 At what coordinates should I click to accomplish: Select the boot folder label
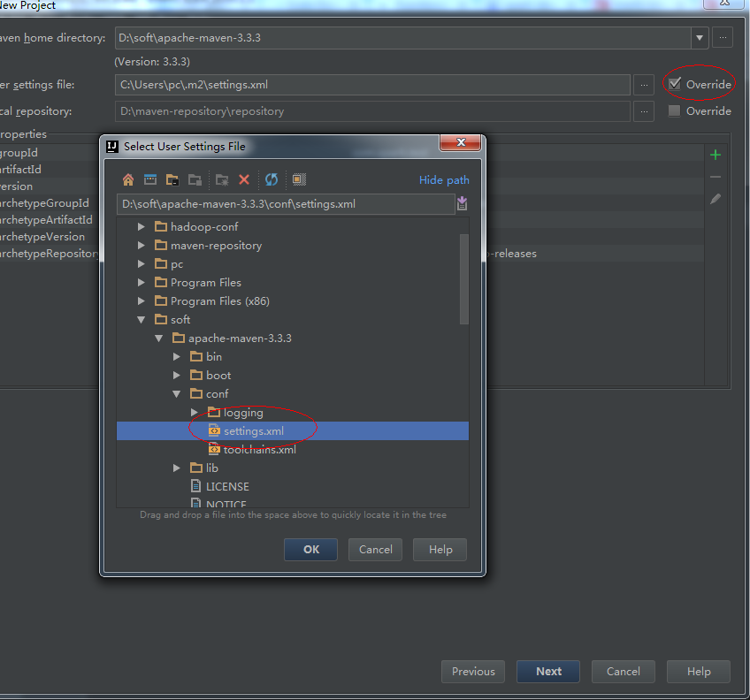[x=218, y=376]
